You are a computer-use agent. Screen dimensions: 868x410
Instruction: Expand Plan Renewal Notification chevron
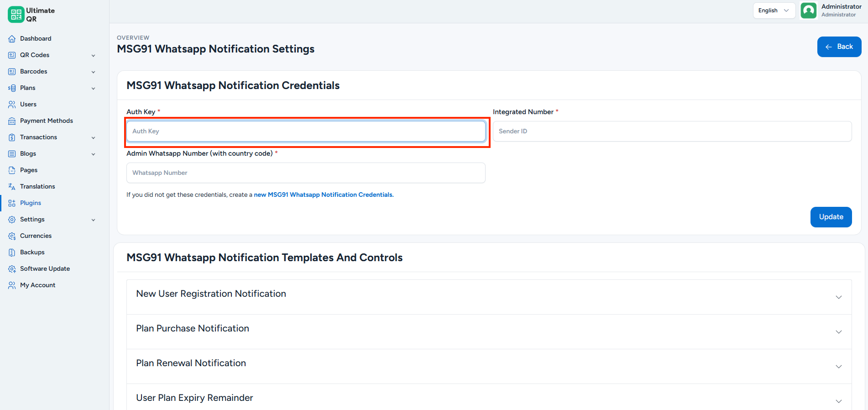point(839,367)
